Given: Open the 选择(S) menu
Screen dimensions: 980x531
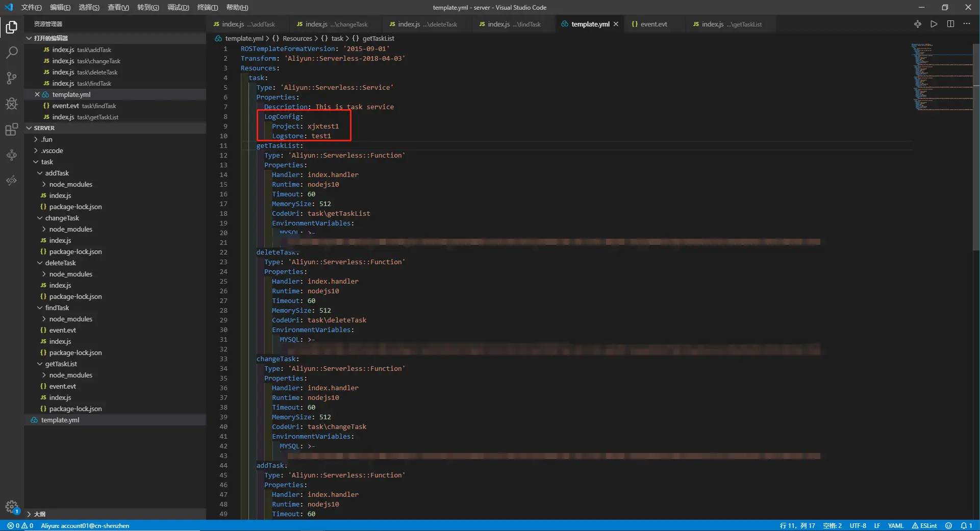Looking at the screenshot, I should [89, 7].
